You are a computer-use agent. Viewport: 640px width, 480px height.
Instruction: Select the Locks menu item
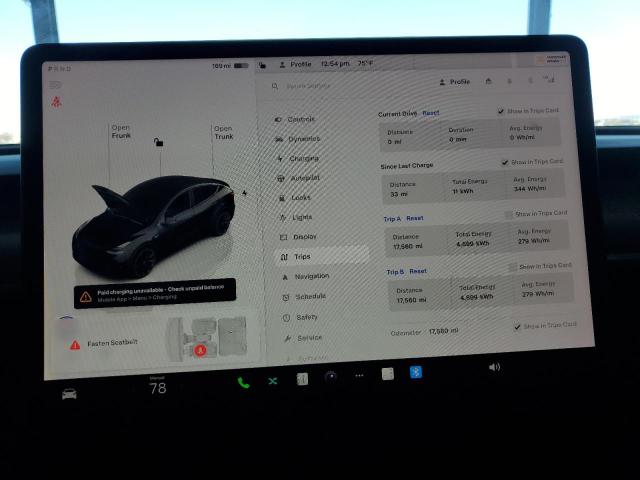(295, 198)
